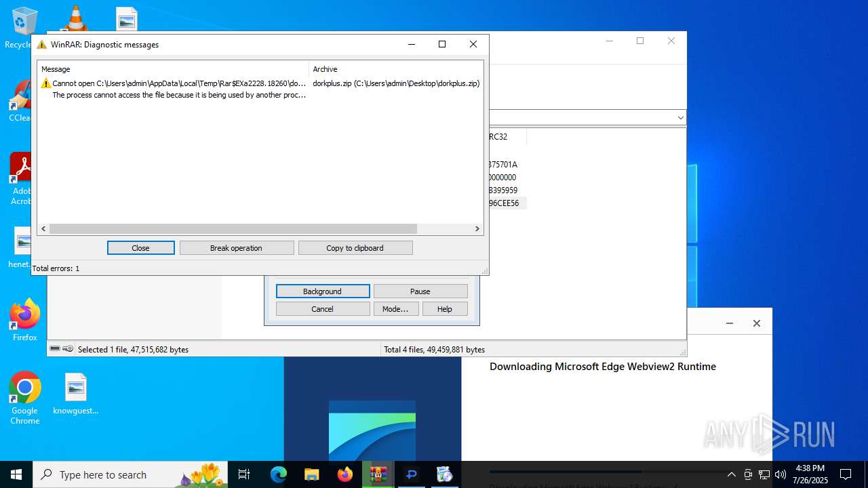Cancel the extraction operation

click(x=323, y=309)
